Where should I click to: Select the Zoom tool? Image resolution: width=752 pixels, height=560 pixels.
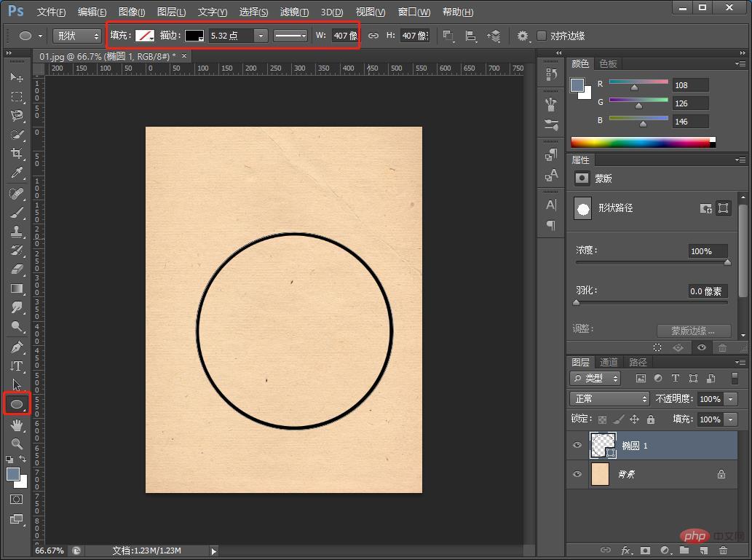[x=17, y=444]
